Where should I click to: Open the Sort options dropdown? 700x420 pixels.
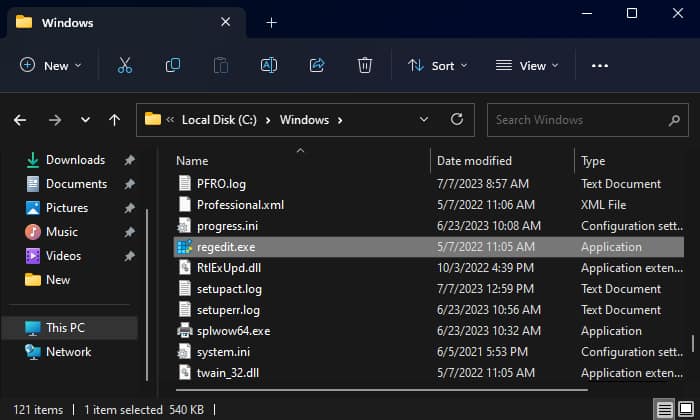click(x=438, y=66)
